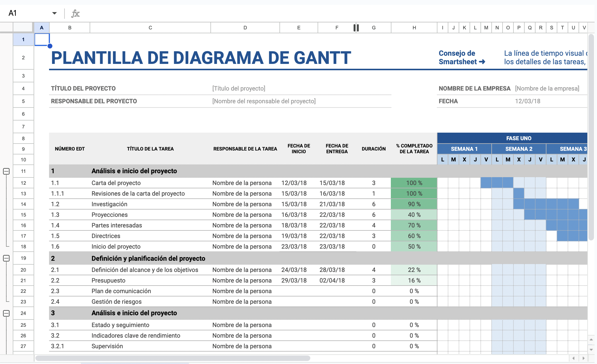Click the NÚMERO EDT column header
This screenshot has width=597, height=364.
(x=70, y=149)
